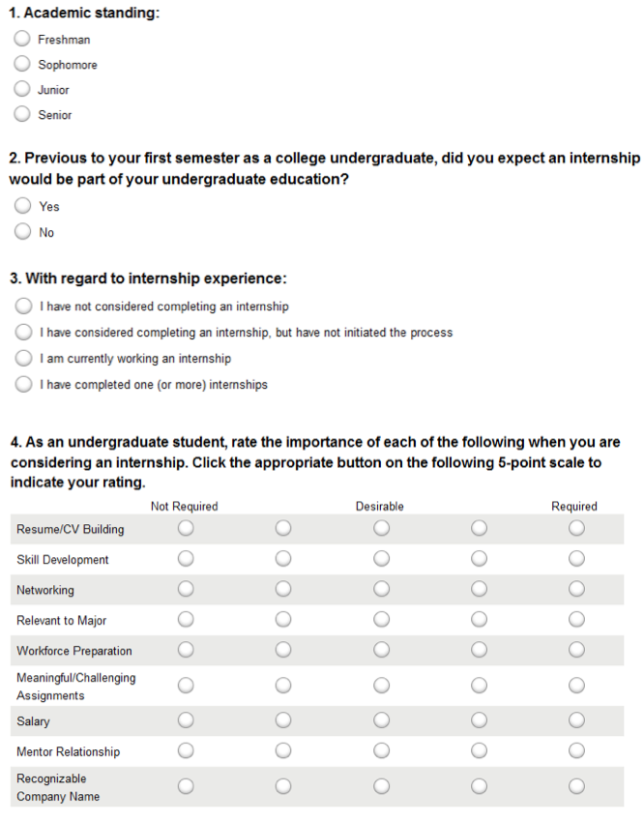Rate Networking as Desirable
644x821 pixels.
[x=381, y=589]
